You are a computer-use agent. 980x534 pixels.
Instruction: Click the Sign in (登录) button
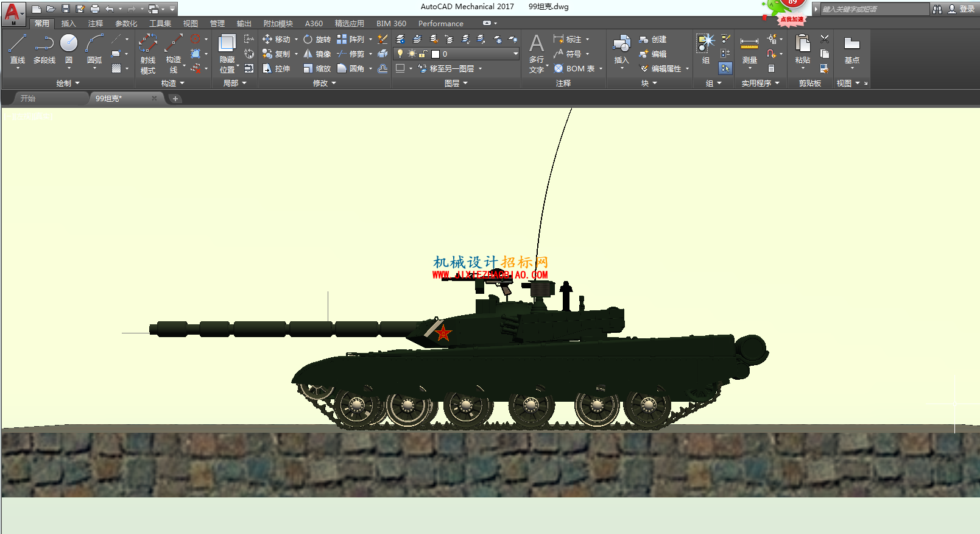[x=961, y=9]
